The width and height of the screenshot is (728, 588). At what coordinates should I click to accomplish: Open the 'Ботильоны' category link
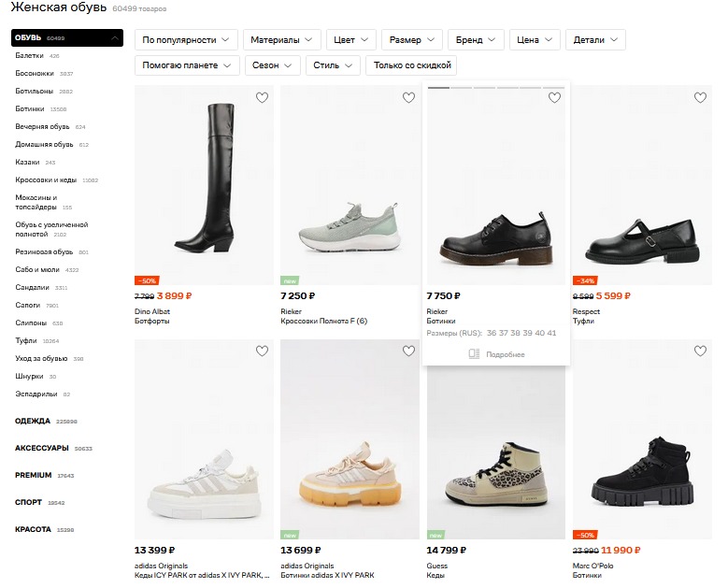[x=33, y=92]
